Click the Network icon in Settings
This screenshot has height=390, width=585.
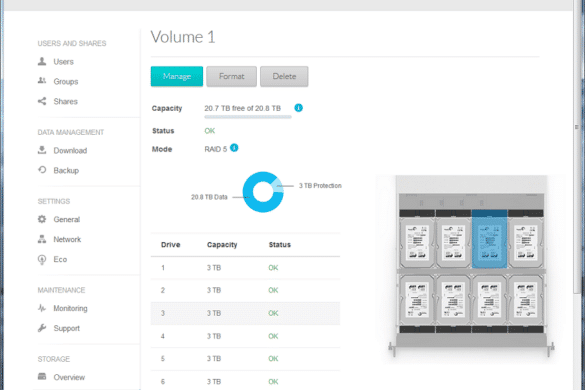click(x=42, y=239)
